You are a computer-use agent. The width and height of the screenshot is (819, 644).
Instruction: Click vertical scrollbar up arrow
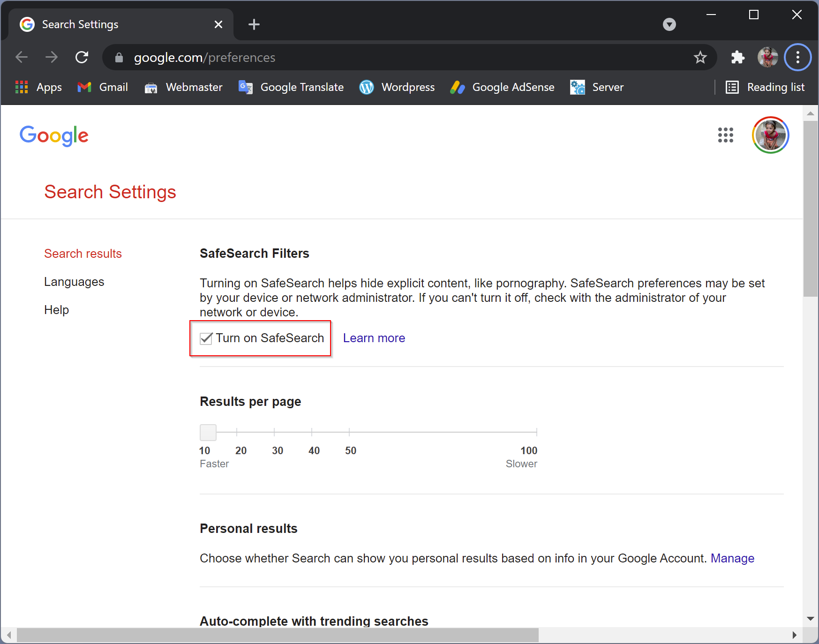[811, 113]
